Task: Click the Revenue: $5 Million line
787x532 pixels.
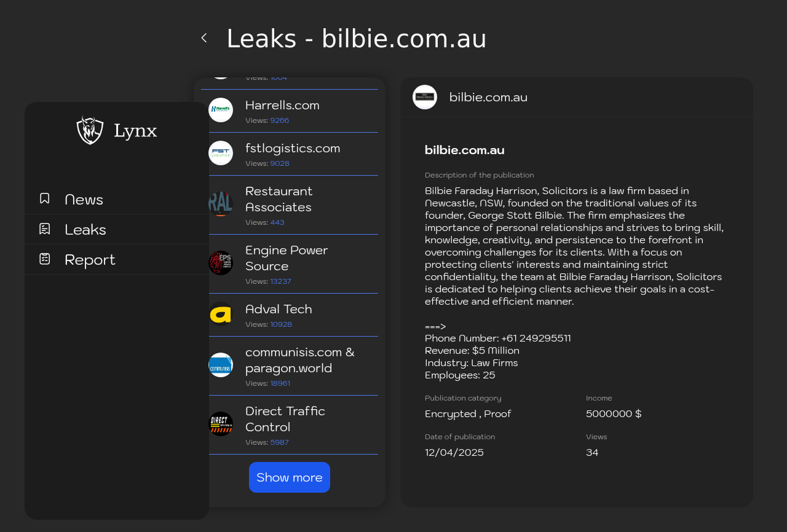Action: [472, 350]
